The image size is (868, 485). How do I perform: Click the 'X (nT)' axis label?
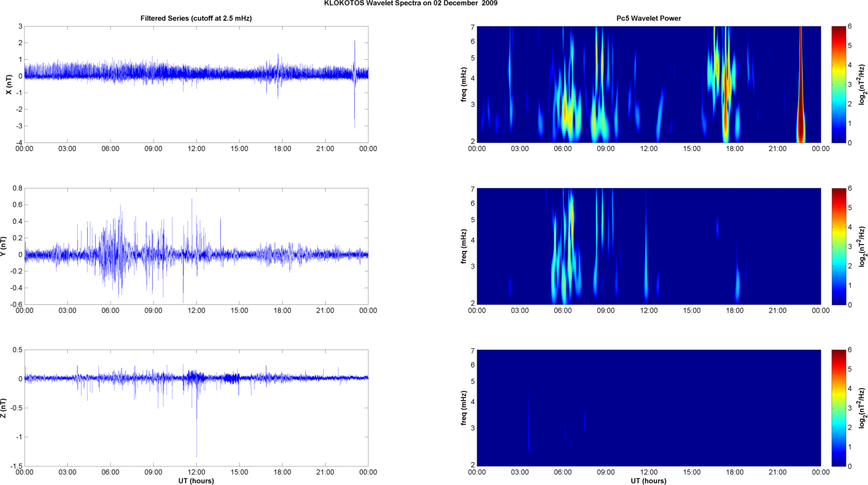[9, 84]
